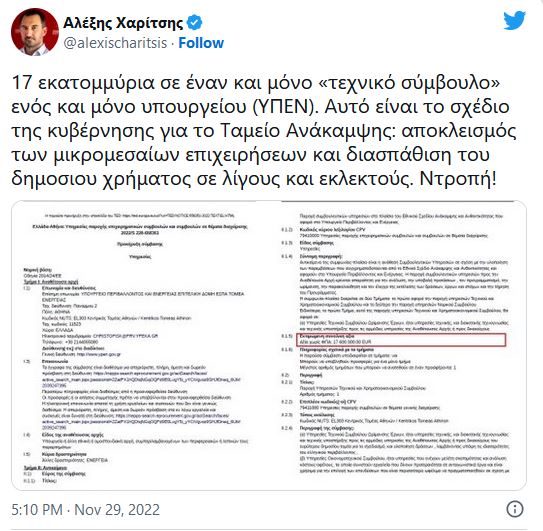This screenshot has width=543, height=531.
Task: Click the blue Twitter bird logo
Action: [x=514, y=20]
